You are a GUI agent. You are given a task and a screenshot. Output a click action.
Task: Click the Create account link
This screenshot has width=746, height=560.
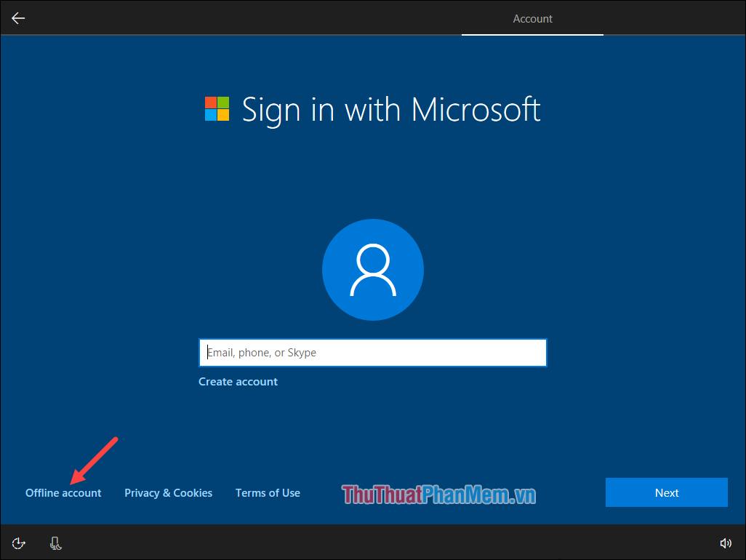(238, 381)
